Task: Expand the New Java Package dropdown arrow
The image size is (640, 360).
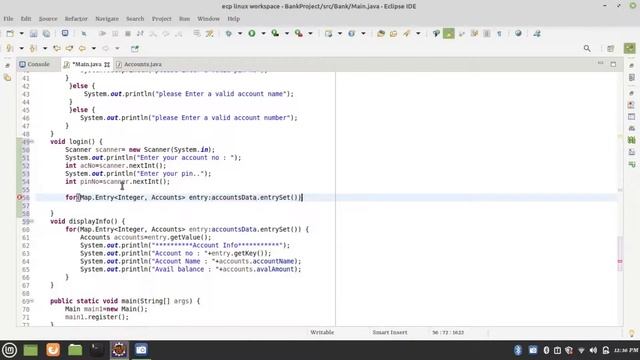Action: 340,34
